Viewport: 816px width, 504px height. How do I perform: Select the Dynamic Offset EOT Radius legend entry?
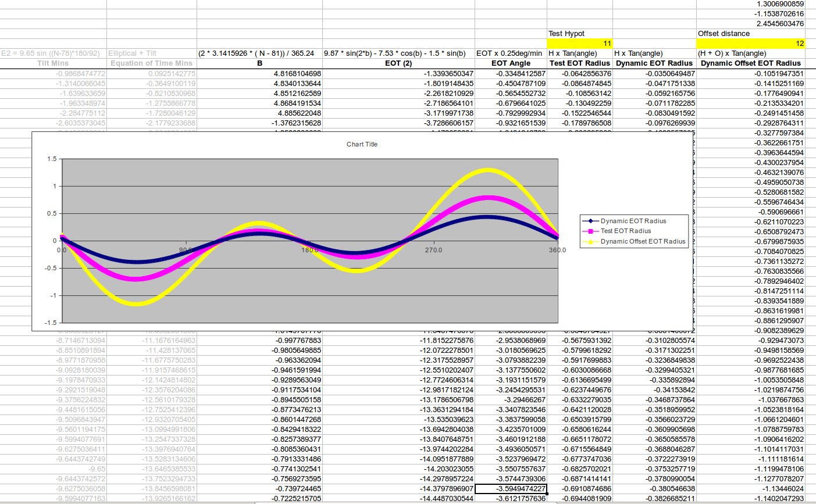(x=643, y=241)
